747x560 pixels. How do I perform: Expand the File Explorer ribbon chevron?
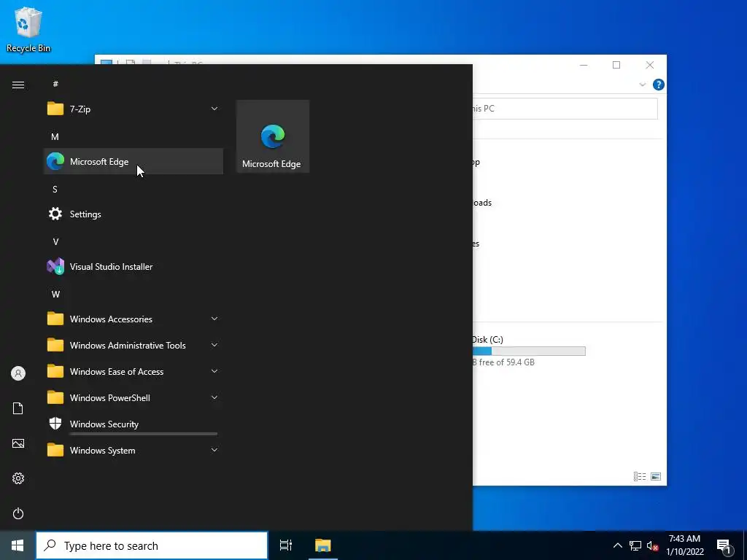[x=642, y=85]
